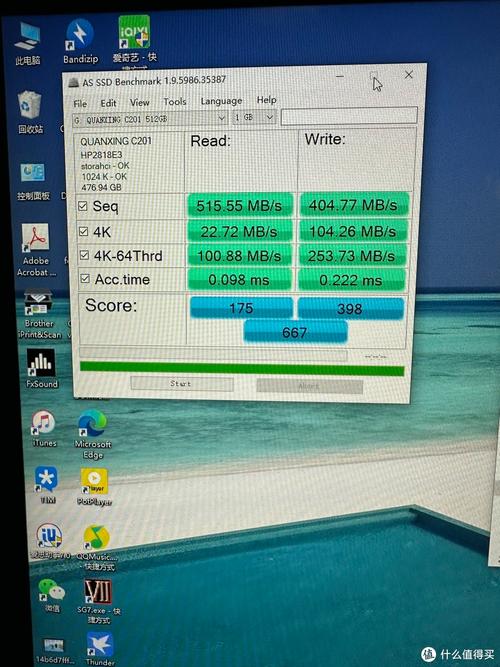The image size is (500, 667).
Task: Click the empty text field beside size dropdown
Action: coord(349,116)
